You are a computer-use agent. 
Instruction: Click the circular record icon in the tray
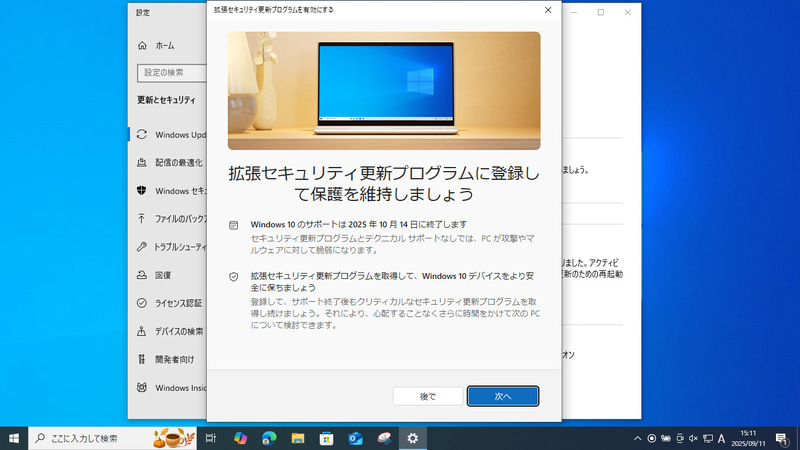coord(652,438)
